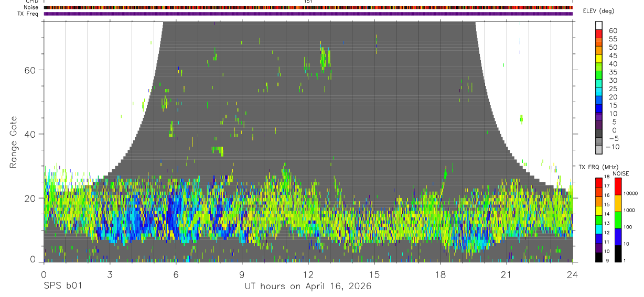Click the white top segment of ELEV colorbar

tap(599, 25)
